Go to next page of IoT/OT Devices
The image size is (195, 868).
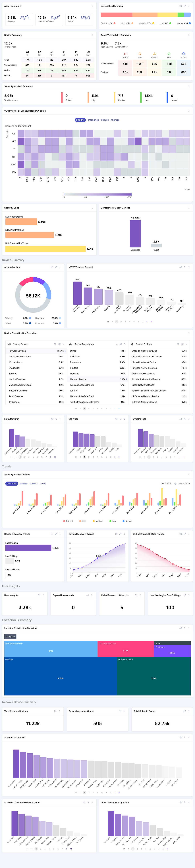point(147,322)
